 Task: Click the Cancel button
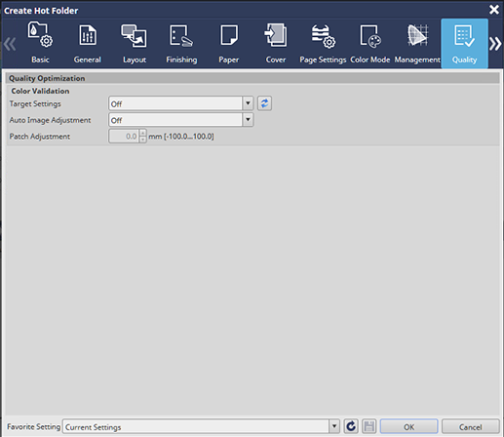(470, 426)
